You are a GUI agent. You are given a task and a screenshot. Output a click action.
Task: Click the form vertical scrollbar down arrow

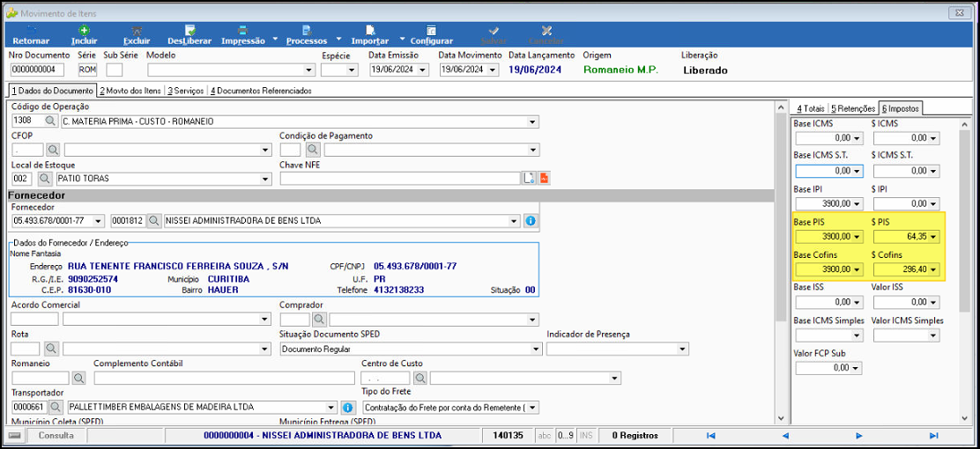pos(779,418)
